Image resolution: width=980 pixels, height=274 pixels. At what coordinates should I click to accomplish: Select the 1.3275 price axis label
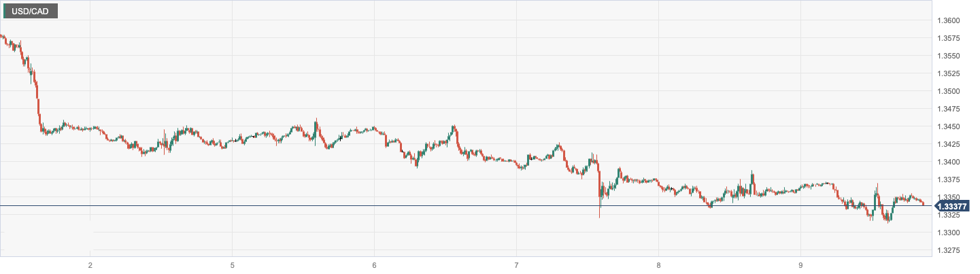948,250
